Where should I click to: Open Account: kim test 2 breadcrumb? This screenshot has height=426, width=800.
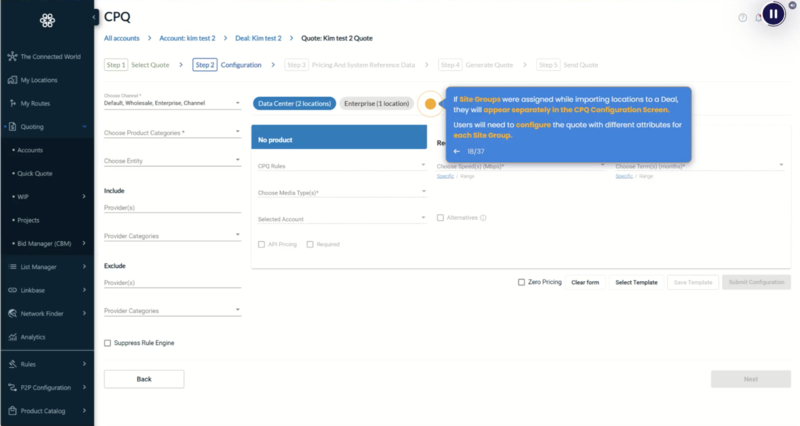187,38
